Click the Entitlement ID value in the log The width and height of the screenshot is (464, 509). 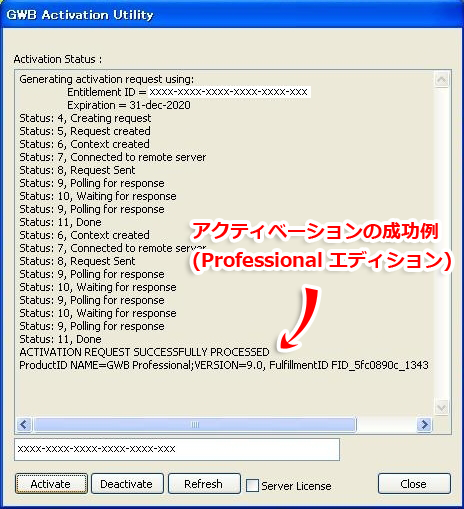click(228, 92)
